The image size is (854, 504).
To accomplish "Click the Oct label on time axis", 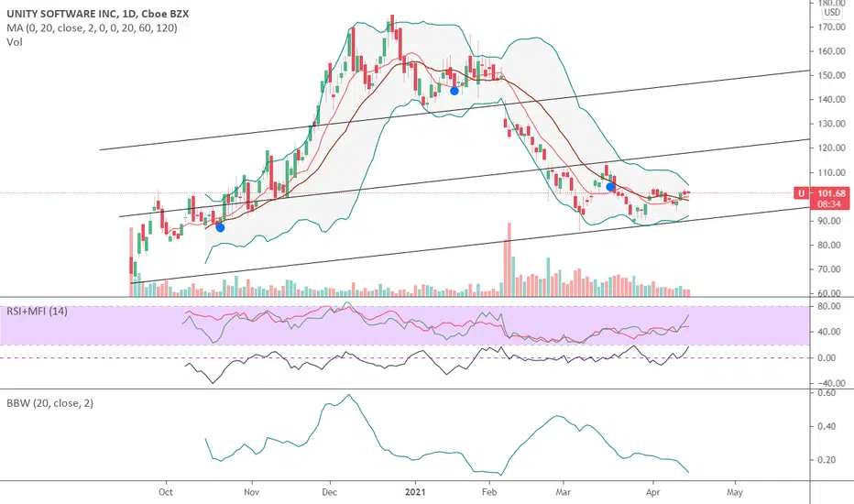I will tap(166, 492).
